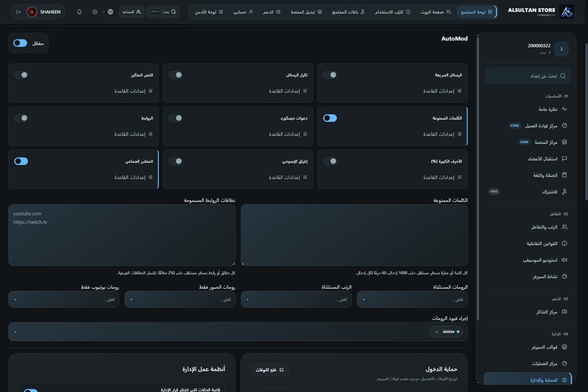
Task: Open the رومات يوتيوب فقط dropdown
Action: (x=64, y=300)
